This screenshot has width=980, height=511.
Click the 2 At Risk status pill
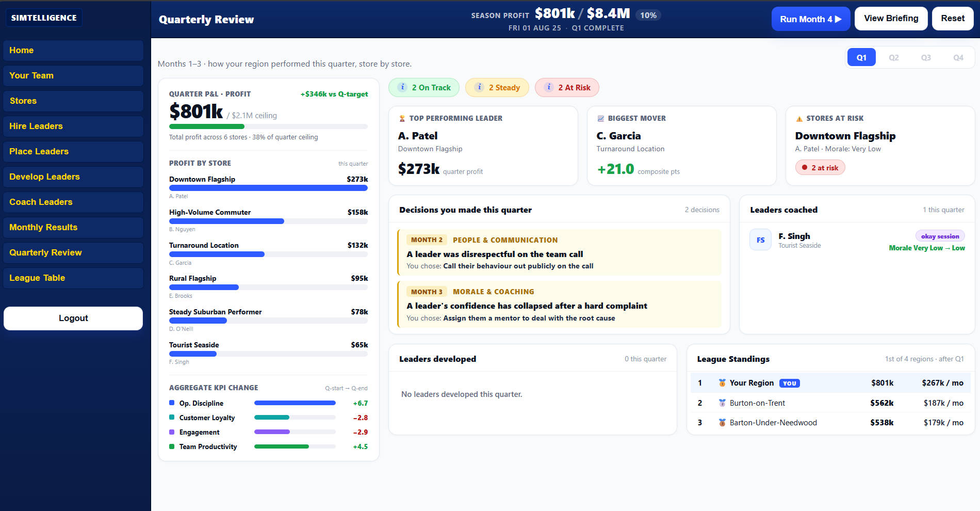coord(567,87)
